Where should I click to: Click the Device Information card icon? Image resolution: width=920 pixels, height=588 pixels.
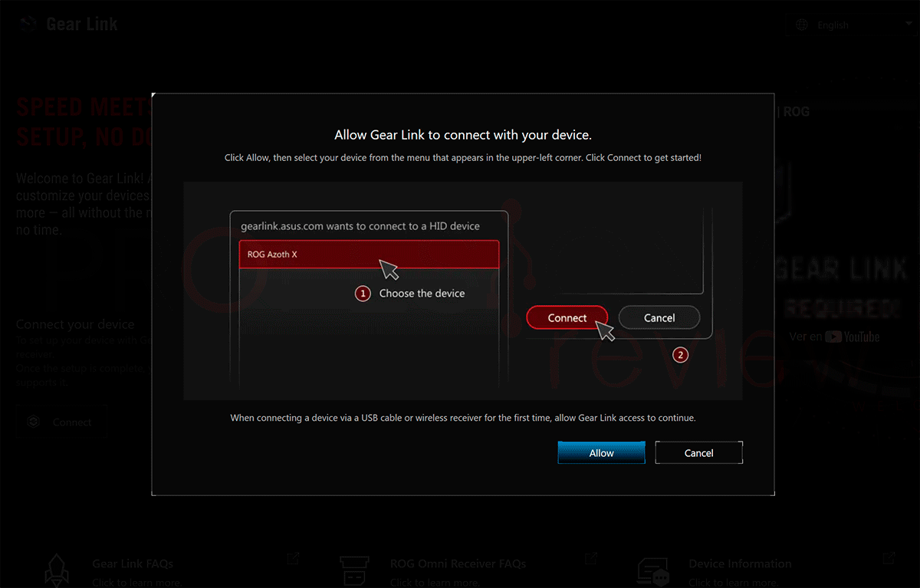pyautogui.click(x=653, y=571)
